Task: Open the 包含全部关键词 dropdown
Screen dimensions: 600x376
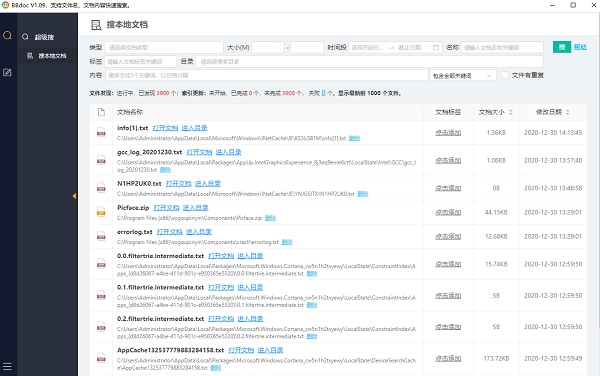Action: point(463,75)
